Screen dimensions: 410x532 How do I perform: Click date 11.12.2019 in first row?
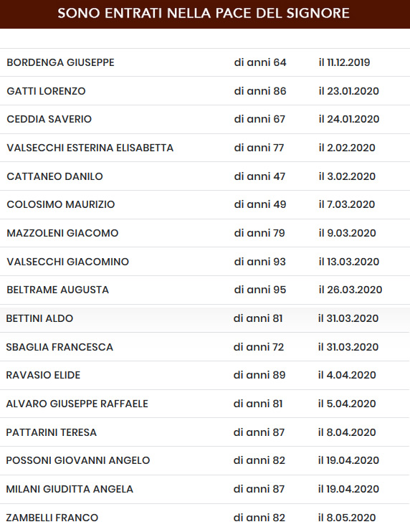click(344, 62)
